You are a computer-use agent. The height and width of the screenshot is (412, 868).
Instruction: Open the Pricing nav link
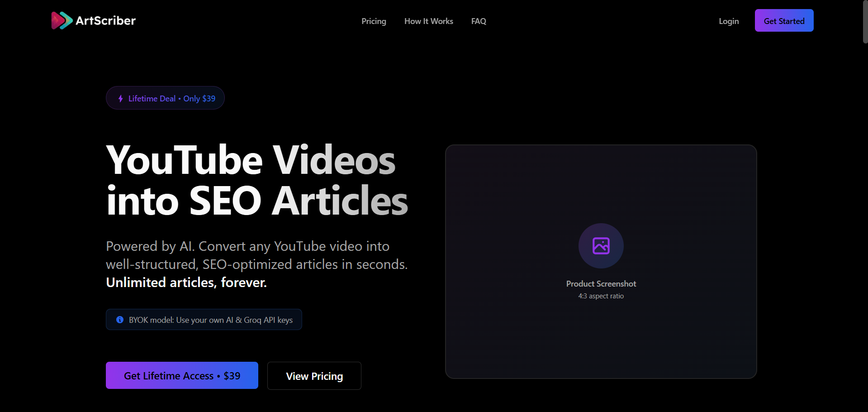click(x=374, y=21)
